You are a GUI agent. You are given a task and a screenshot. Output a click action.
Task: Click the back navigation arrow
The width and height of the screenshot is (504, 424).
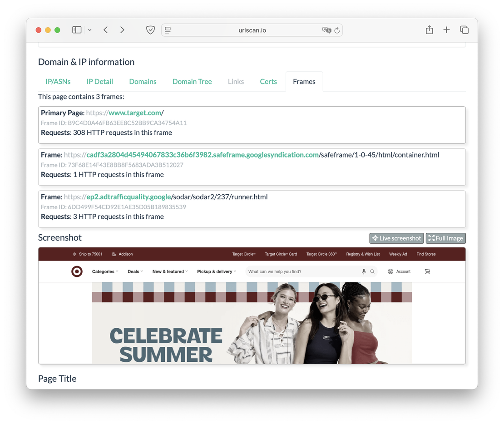106,30
